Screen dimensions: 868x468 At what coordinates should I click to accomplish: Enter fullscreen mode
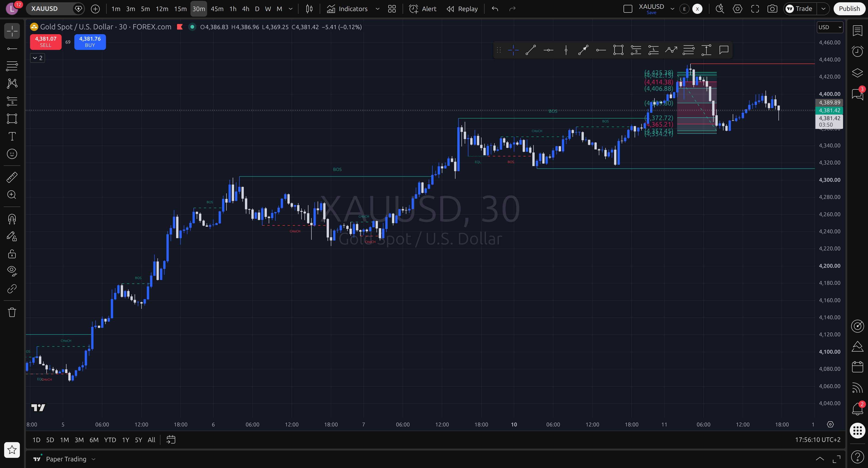coord(755,9)
